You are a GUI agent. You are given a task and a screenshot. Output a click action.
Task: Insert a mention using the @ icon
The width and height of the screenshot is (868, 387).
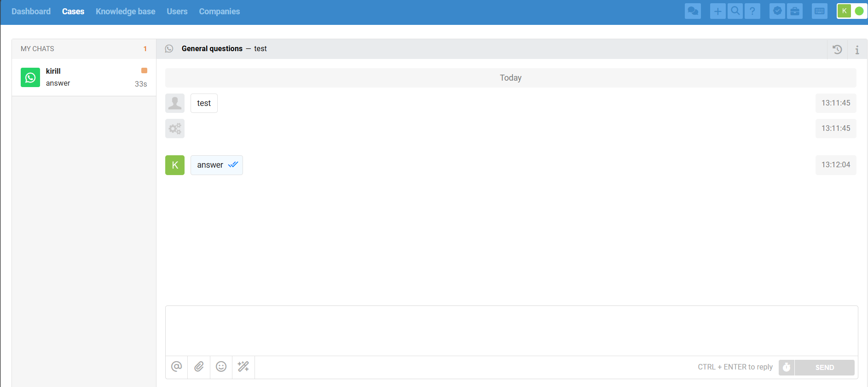pos(176,367)
